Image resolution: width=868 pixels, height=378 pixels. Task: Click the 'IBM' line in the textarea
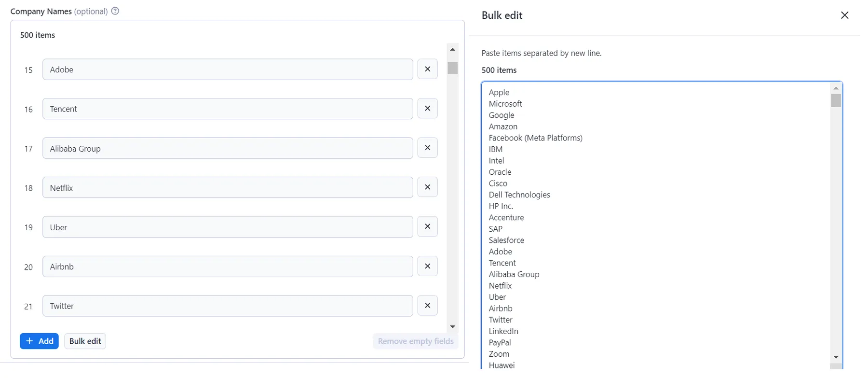click(x=496, y=149)
